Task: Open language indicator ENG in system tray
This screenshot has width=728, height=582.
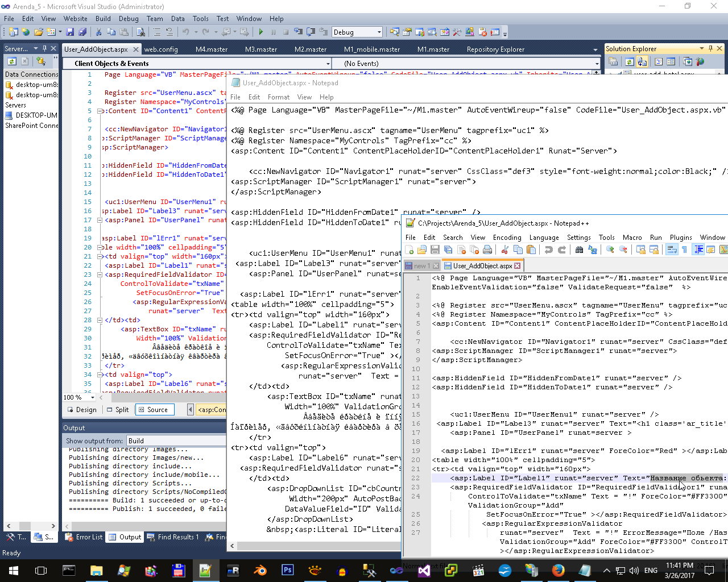Action: [x=651, y=571]
